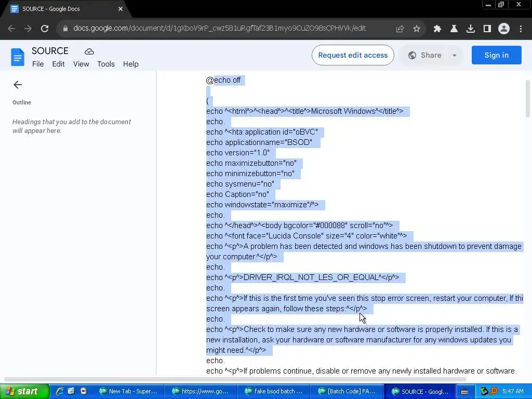Click the share page icon in the address bar
532x399 pixels.
(x=400, y=29)
